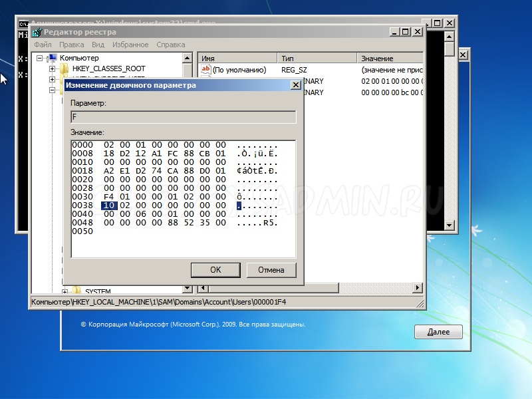Image resolution: width=532 pixels, height=399 pixels.
Task: Expand the SYSTEM tree node
Action: 65,291
